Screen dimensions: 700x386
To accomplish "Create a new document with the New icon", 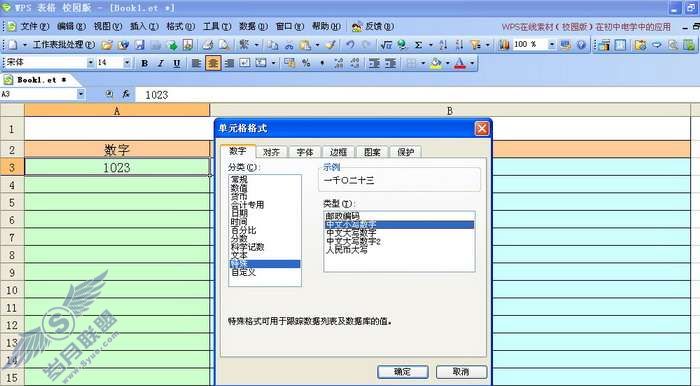I will [12, 45].
